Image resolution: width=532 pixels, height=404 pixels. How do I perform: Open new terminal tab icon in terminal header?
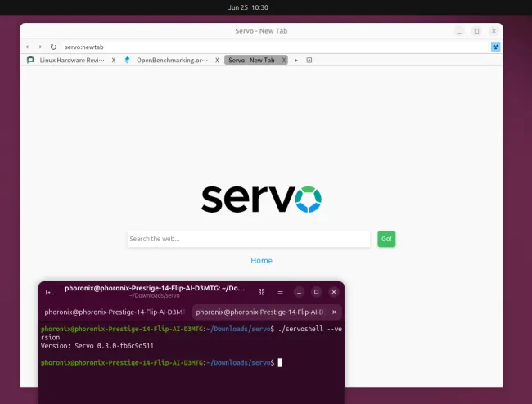(49, 292)
